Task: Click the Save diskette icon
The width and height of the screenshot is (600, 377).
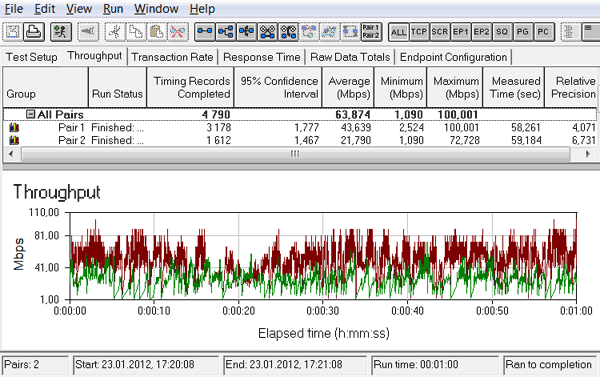Action: (x=13, y=31)
